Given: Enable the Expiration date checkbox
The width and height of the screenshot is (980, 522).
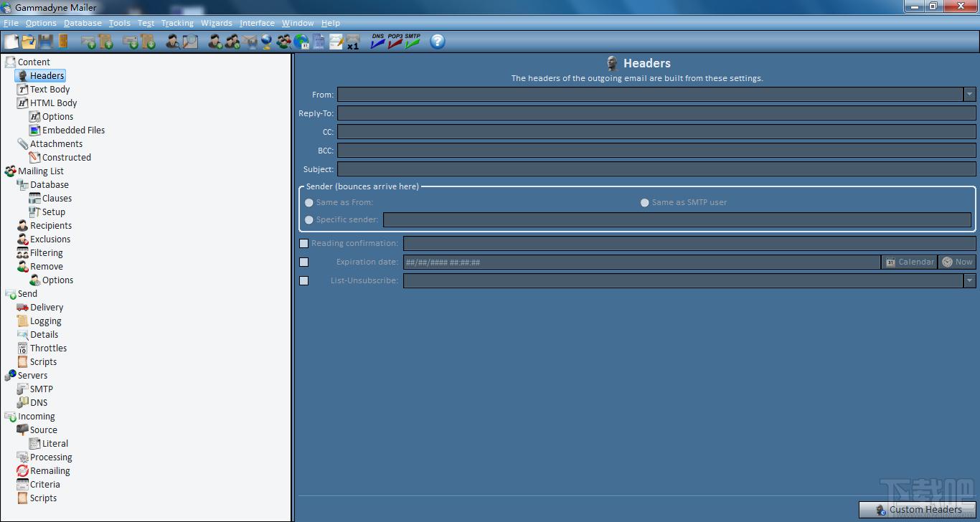Looking at the screenshot, I should point(303,262).
